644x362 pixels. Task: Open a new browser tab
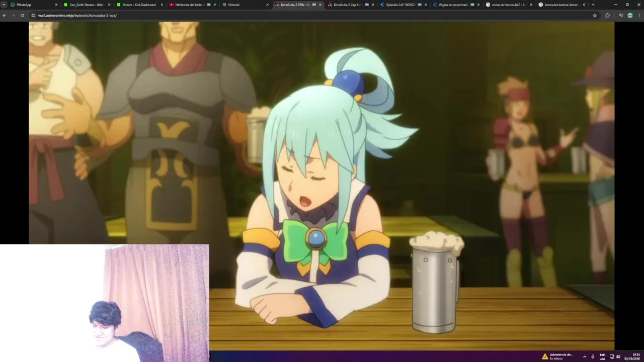(593, 5)
